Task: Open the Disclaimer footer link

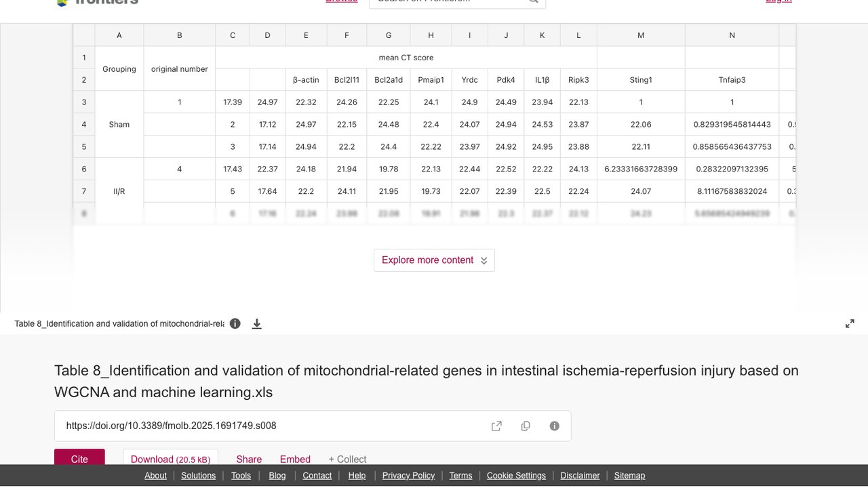Action: point(580,476)
